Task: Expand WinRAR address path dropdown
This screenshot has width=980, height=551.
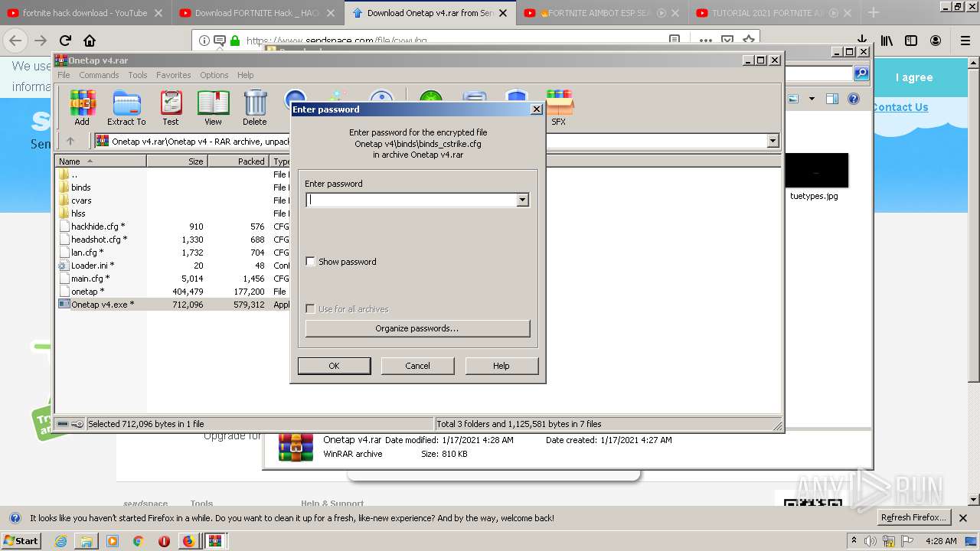Action: (773, 141)
